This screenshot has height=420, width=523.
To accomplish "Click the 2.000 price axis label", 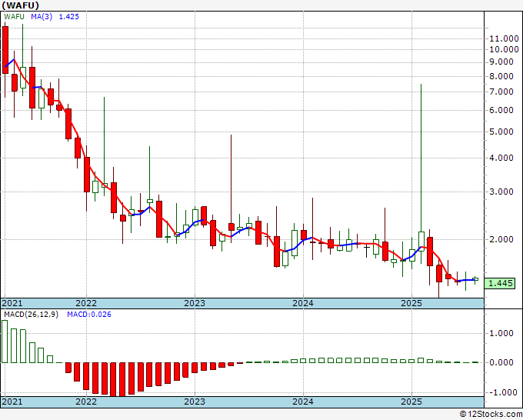I will (501, 239).
